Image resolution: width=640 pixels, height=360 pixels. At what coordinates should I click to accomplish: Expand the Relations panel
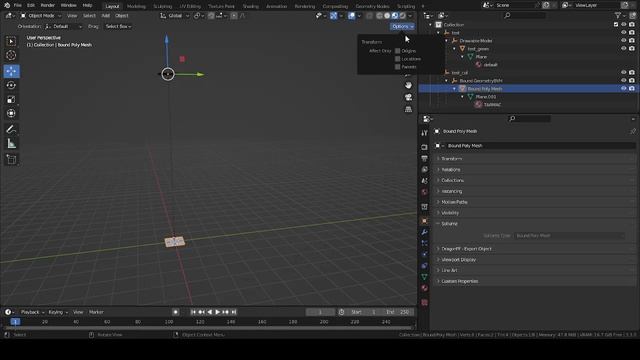click(x=535, y=169)
